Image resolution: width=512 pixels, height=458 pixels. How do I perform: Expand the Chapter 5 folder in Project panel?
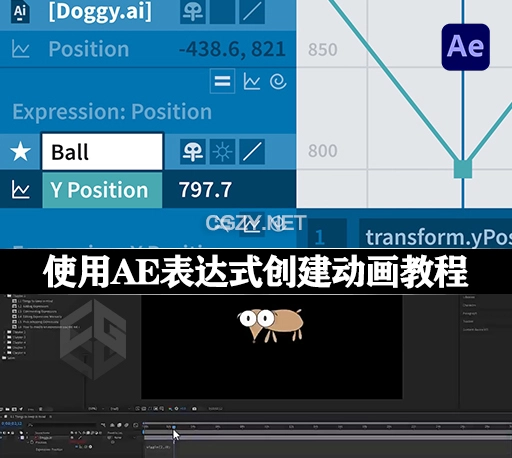(x=3, y=348)
